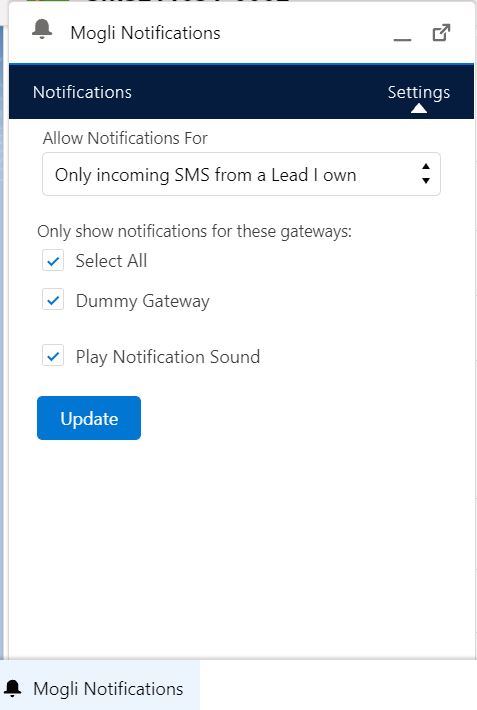Screen dimensions: 477x710
Task: Click the up-down arrows on notifications dropdown
Action: pos(425,174)
